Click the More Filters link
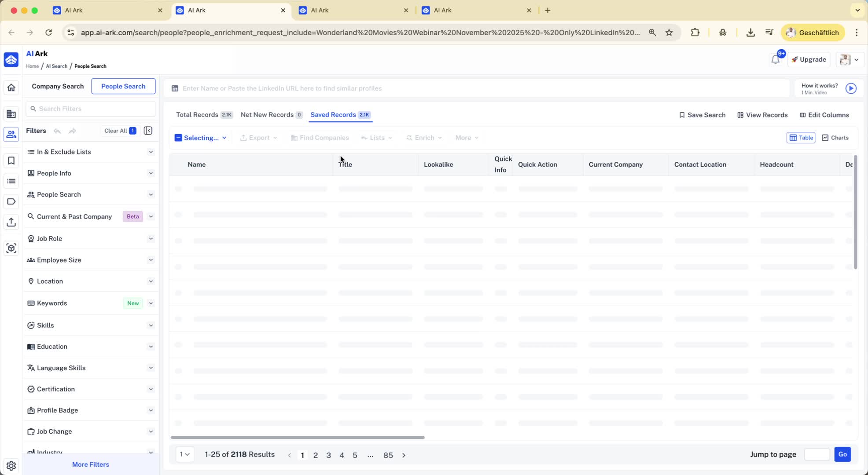This screenshot has height=475, width=868. click(x=90, y=464)
